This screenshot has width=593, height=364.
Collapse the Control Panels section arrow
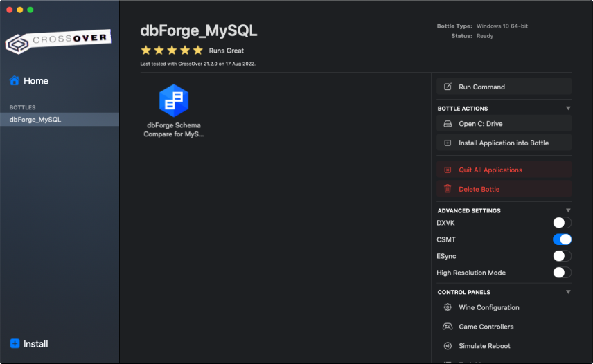(567, 292)
